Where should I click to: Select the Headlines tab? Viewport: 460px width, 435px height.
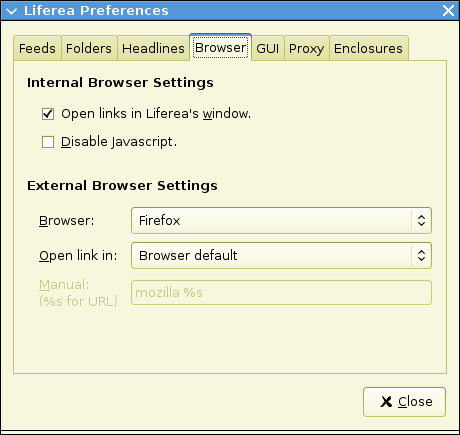click(153, 48)
